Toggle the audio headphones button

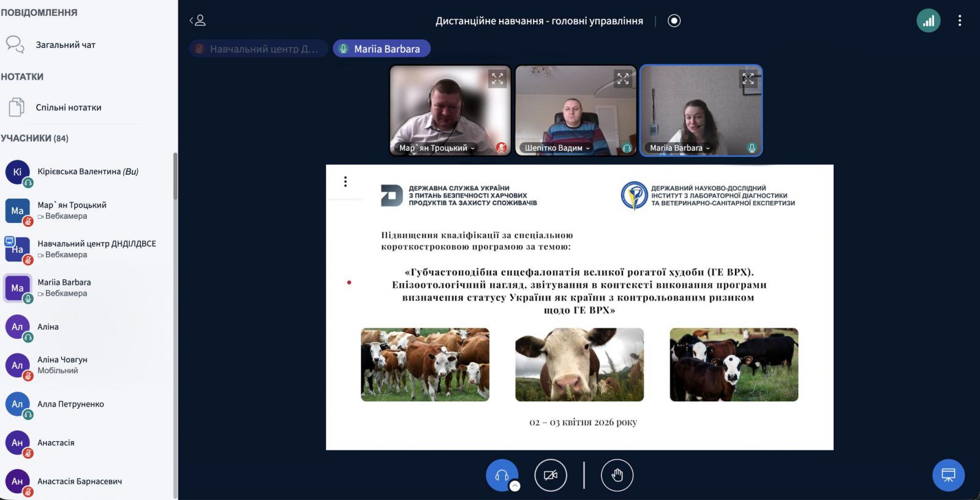pyautogui.click(x=502, y=475)
